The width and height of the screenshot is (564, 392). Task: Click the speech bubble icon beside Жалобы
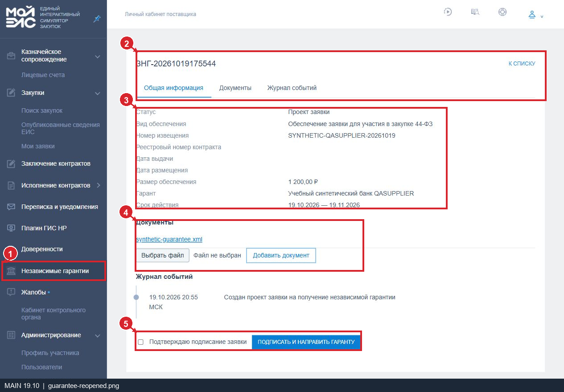click(11, 292)
